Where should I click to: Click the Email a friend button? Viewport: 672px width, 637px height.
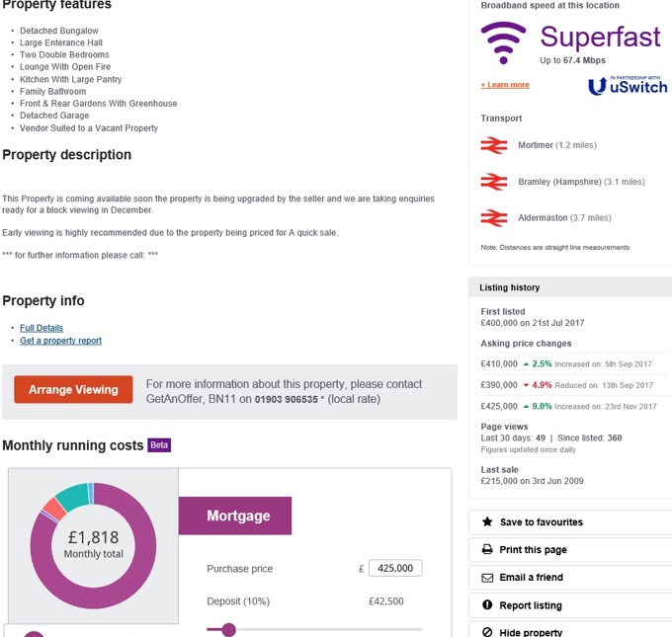(x=532, y=577)
